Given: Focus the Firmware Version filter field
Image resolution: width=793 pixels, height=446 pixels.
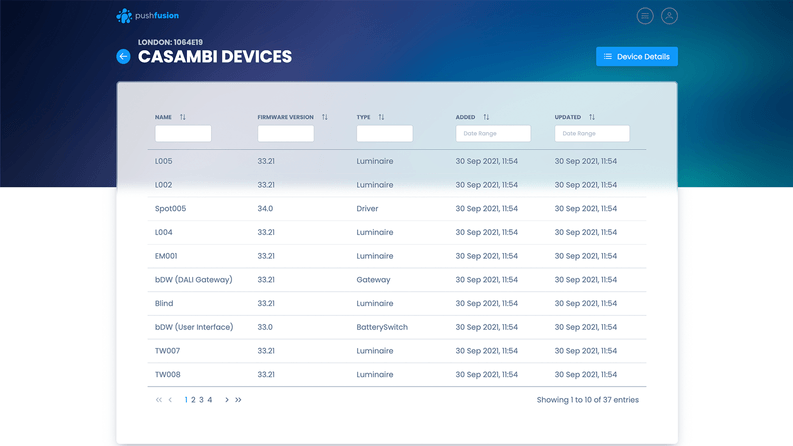Looking at the screenshot, I should [x=286, y=133].
